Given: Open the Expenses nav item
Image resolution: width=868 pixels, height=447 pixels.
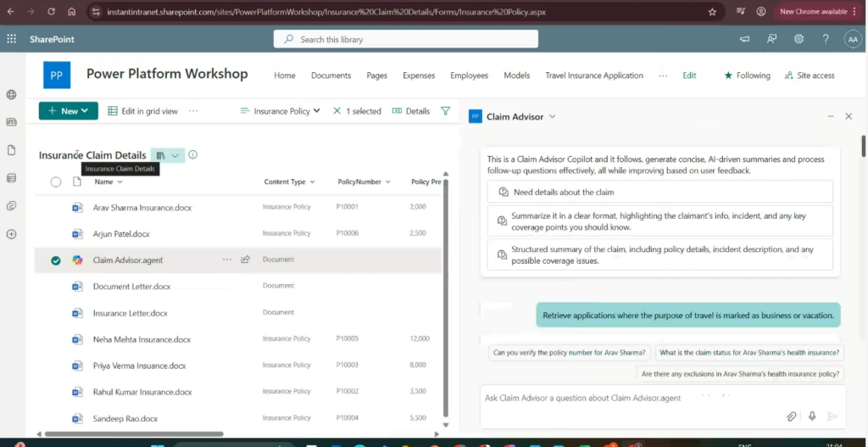Looking at the screenshot, I should click(419, 75).
